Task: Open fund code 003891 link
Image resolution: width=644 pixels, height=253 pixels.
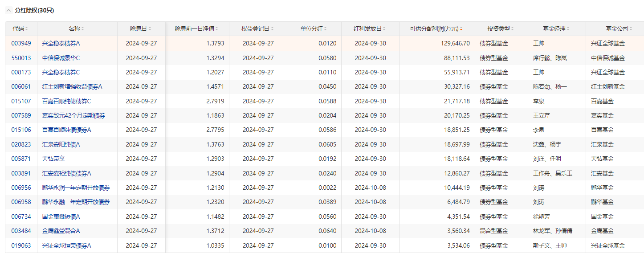Action: [21, 173]
